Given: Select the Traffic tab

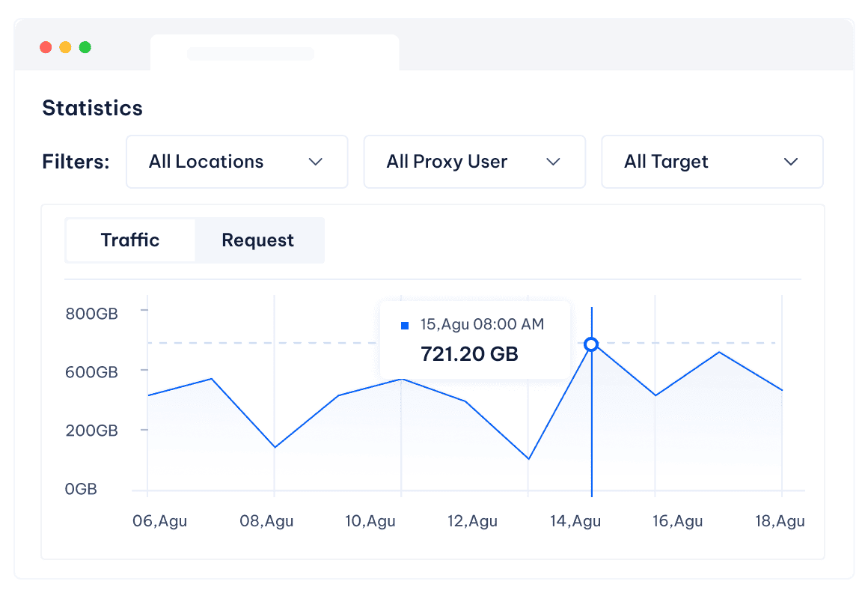Looking at the screenshot, I should coord(129,240).
